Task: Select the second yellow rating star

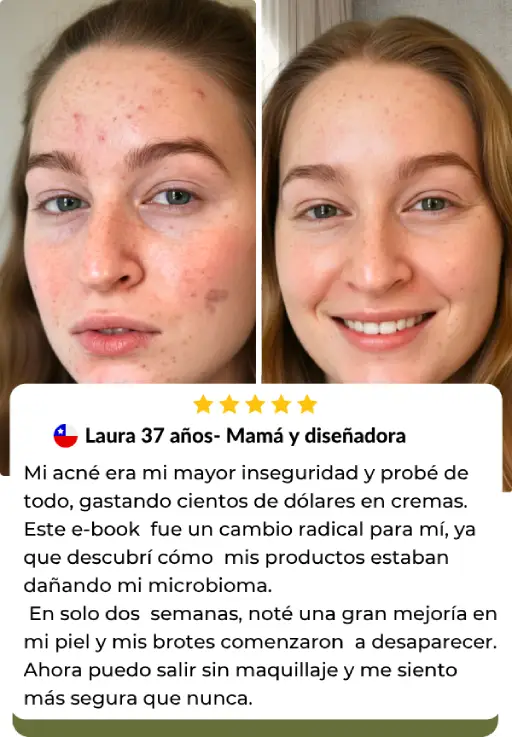Action: 229,404
